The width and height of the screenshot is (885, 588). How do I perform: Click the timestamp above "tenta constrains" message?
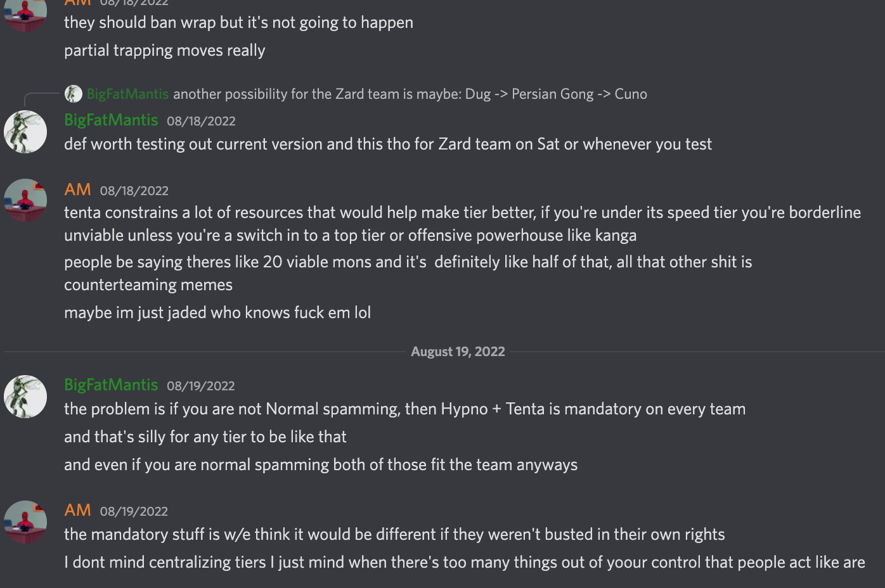[134, 191]
